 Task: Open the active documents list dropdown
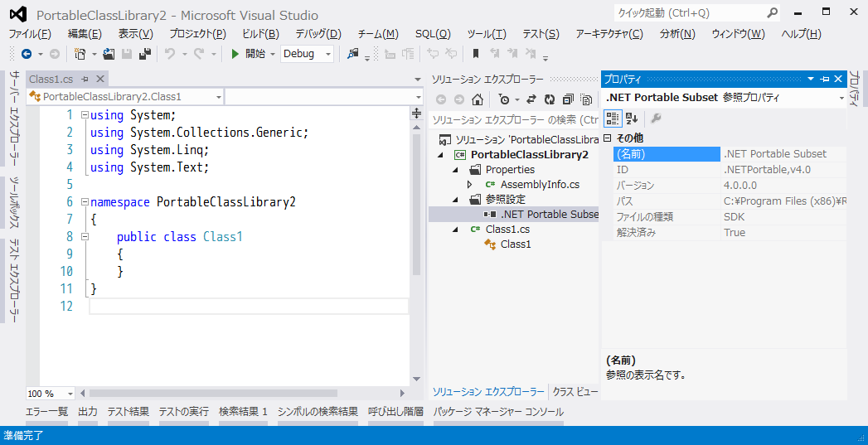coord(418,80)
